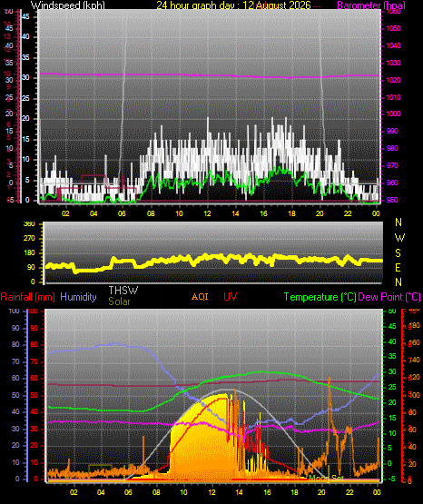Image resolution: width=423 pixels, height=504 pixels.
Task: Click the '06' hour label under wind graph
Action: pyautogui.click(x=122, y=213)
